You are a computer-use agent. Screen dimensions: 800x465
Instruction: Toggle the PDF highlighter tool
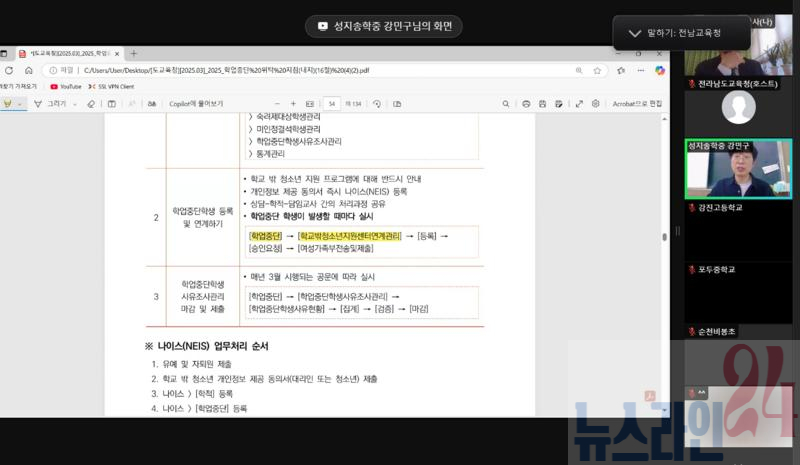tap(6, 103)
